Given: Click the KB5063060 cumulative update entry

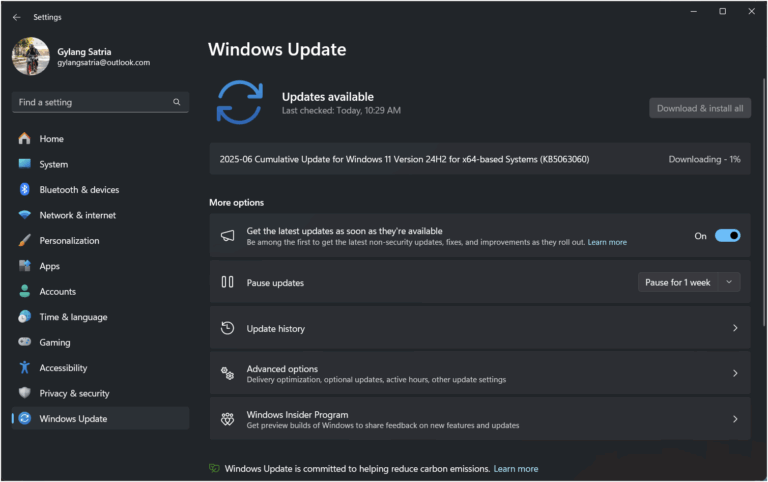Looking at the screenshot, I should click(x=480, y=159).
